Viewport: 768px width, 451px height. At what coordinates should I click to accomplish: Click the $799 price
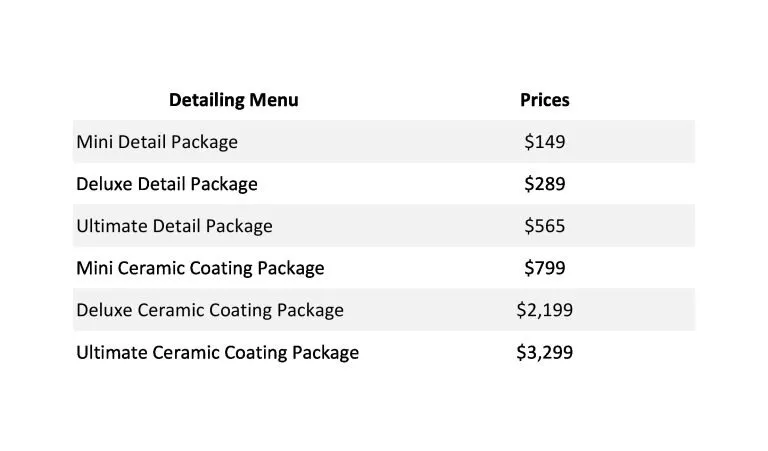point(545,268)
